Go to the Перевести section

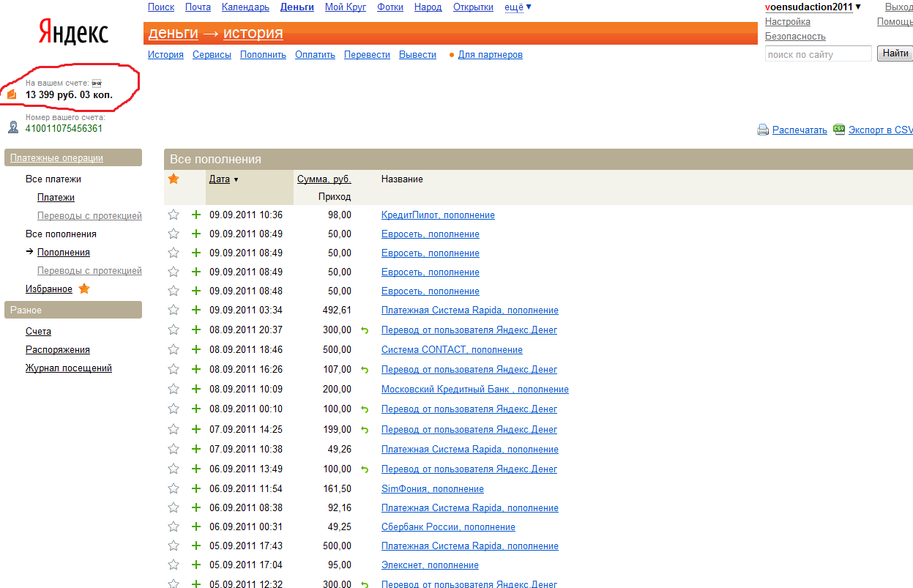[x=367, y=54]
